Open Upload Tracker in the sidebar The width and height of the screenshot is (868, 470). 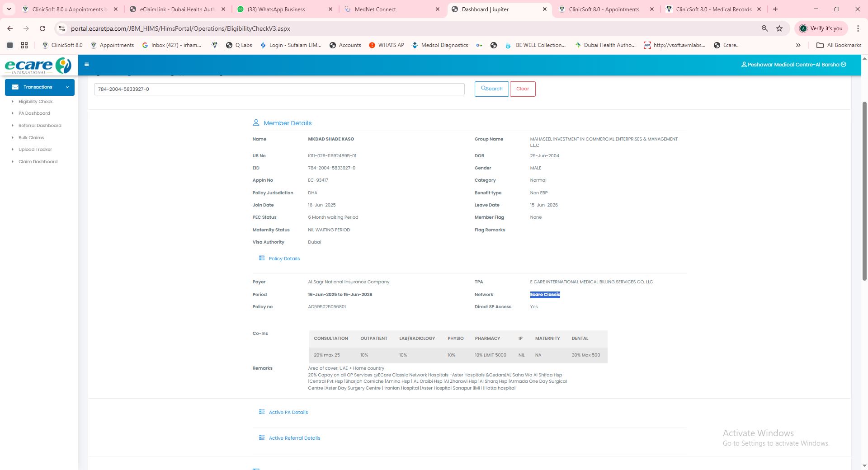tap(35, 150)
